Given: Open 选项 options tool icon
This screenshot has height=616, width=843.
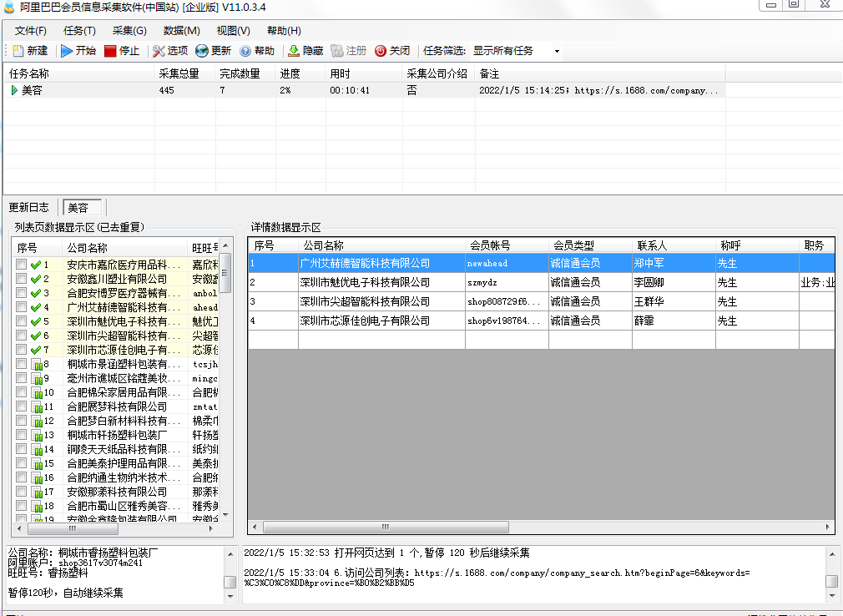Looking at the screenshot, I should coord(159,51).
